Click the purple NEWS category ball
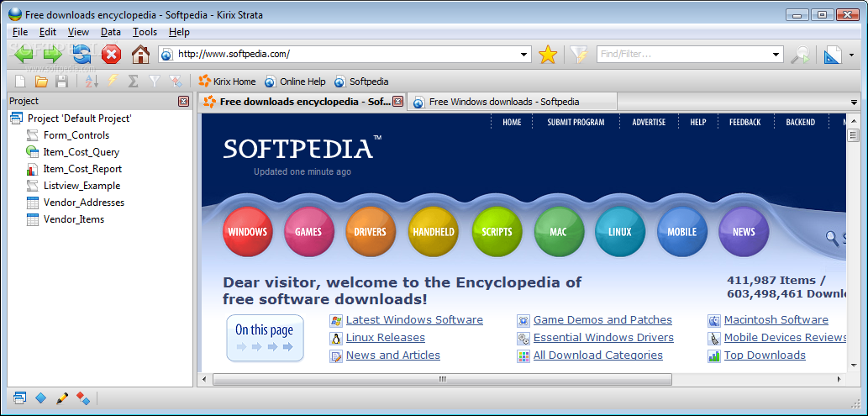The height and width of the screenshot is (416, 868). click(x=744, y=232)
